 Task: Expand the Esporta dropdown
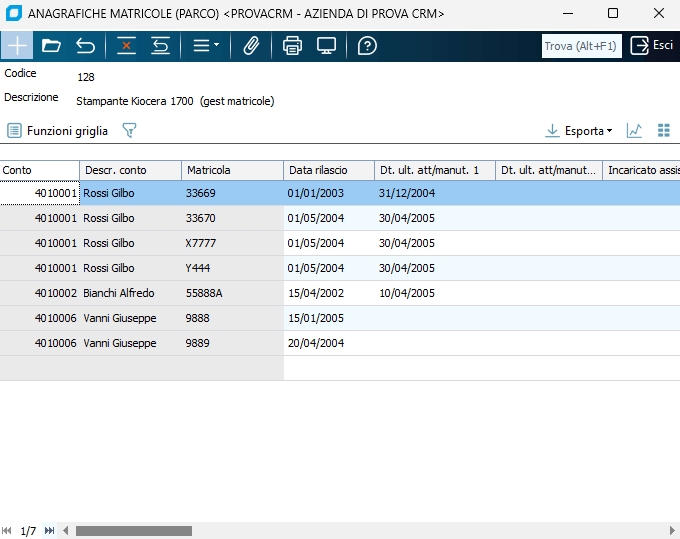click(x=582, y=131)
